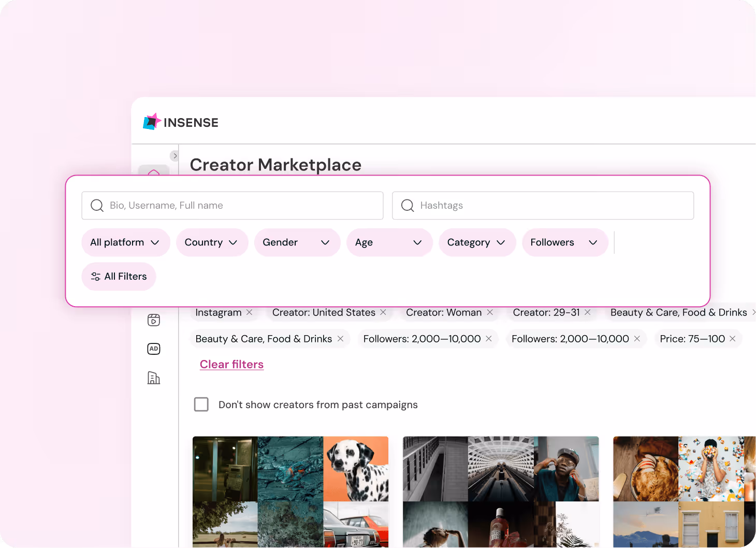Expand the Country filter dropdown

[x=212, y=242]
